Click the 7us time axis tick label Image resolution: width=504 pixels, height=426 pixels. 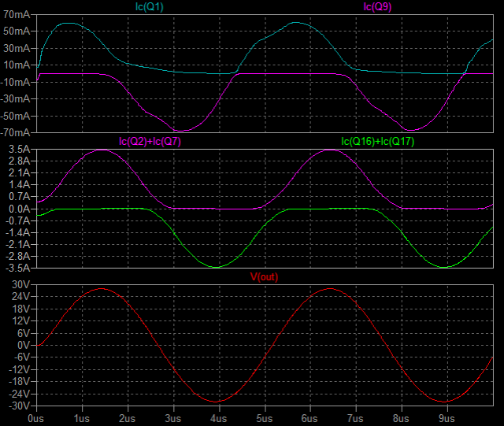click(356, 418)
